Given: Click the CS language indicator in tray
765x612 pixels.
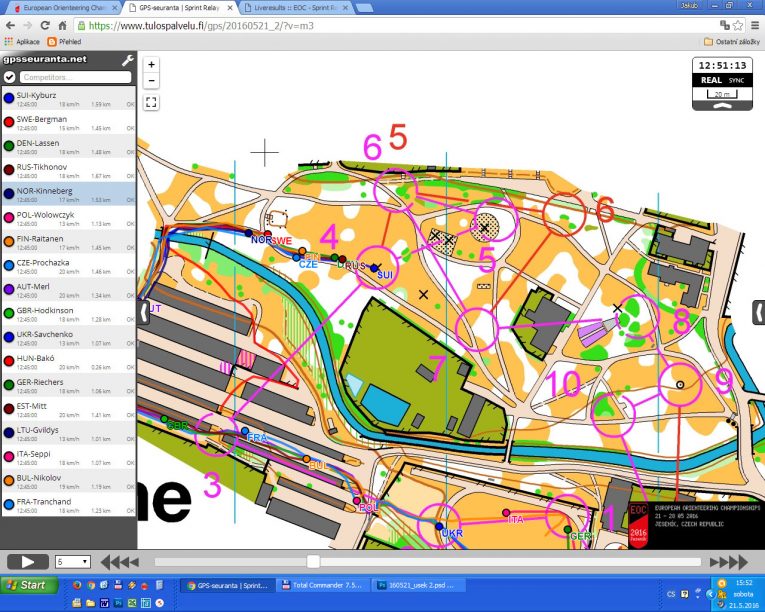Looking at the screenshot, I should (x=671, y=594).
